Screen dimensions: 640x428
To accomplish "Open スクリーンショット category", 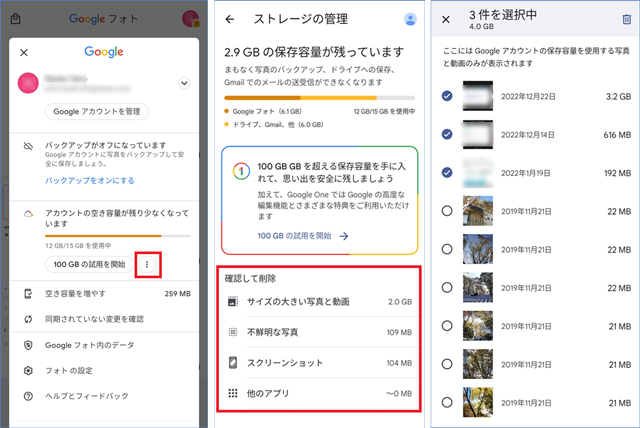I will pos(320,363).
